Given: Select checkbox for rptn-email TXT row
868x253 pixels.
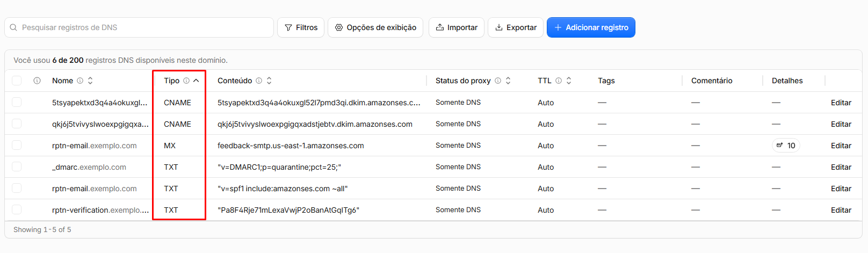Looking at the screenshot, I should 17,188.
